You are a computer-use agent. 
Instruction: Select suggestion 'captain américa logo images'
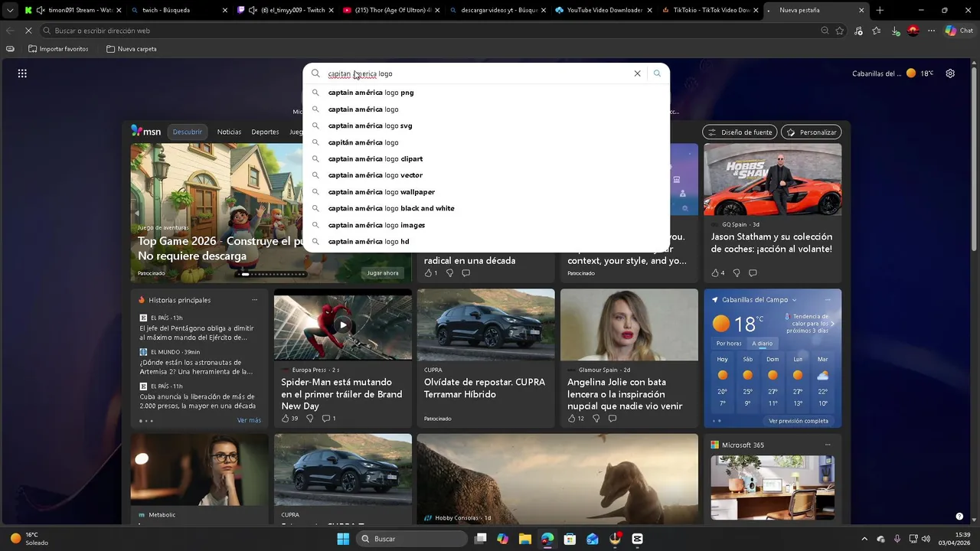pyautogui.click(x=486, y=225)
